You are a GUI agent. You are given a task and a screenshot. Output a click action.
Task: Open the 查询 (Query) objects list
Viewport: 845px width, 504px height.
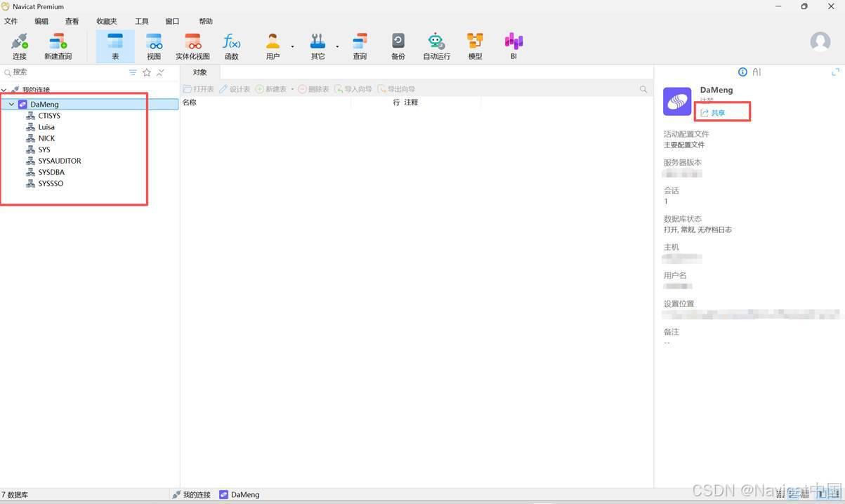click(x=360, y=46)
